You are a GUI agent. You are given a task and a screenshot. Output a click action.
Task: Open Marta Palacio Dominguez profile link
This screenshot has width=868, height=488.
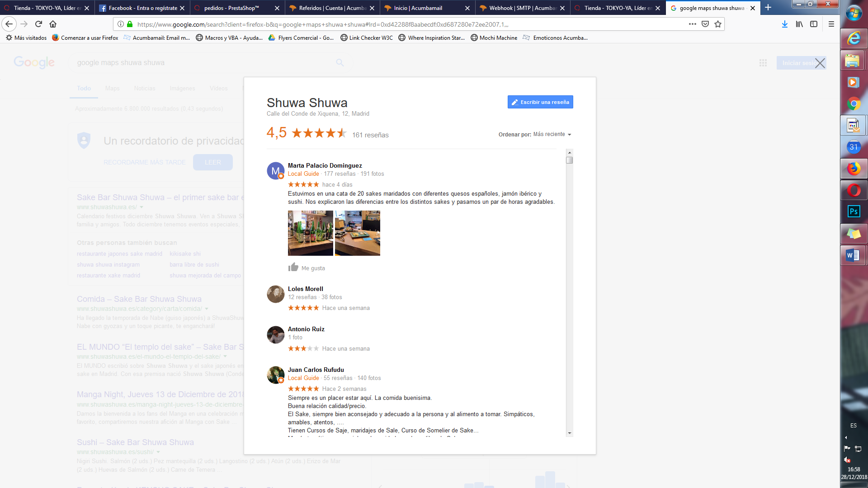pos(325,165)
